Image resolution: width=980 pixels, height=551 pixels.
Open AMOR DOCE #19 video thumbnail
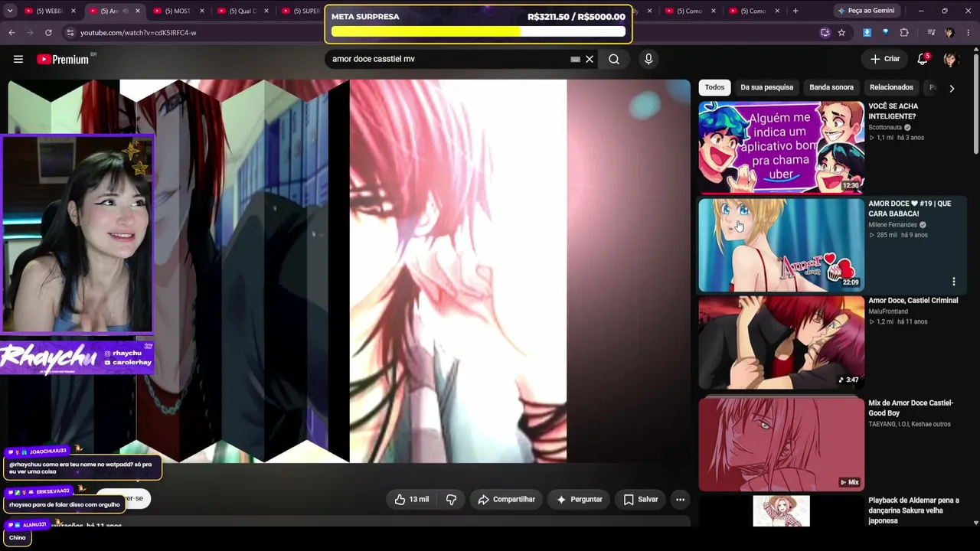781,245
